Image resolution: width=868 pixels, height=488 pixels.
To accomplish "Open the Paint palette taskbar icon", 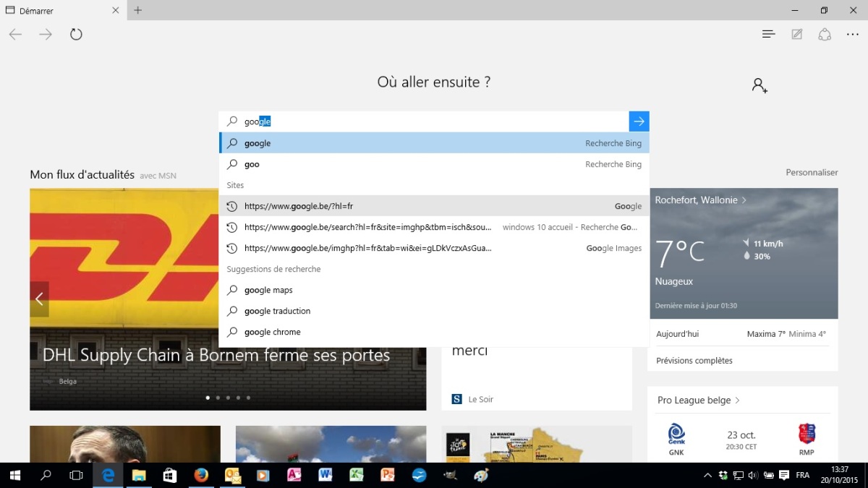I will point(480,475).
